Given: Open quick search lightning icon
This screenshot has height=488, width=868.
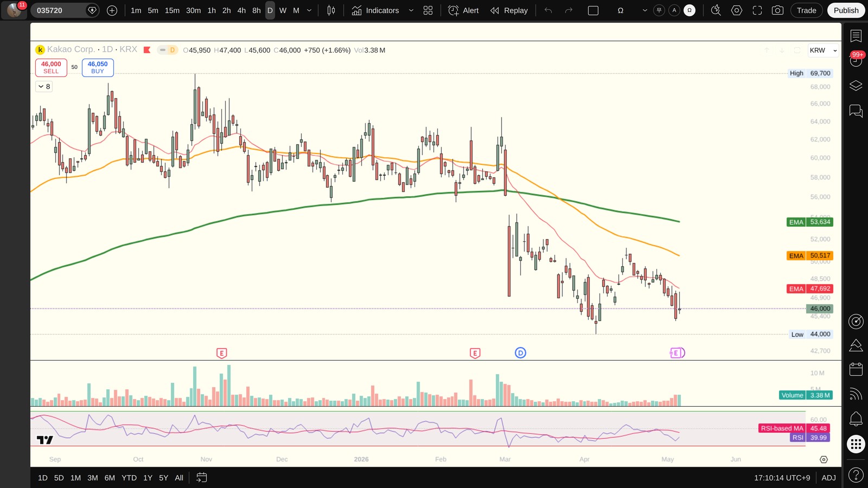Looking at the screenshot, I should click(716, 10).
